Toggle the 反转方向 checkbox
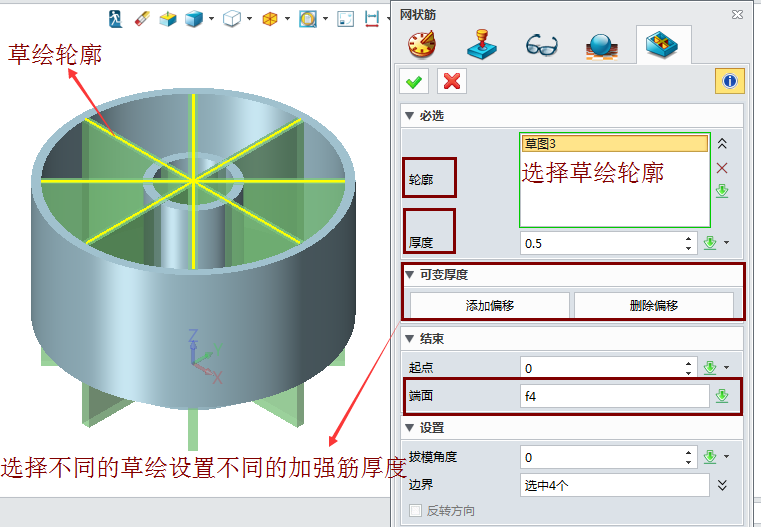 416,511
